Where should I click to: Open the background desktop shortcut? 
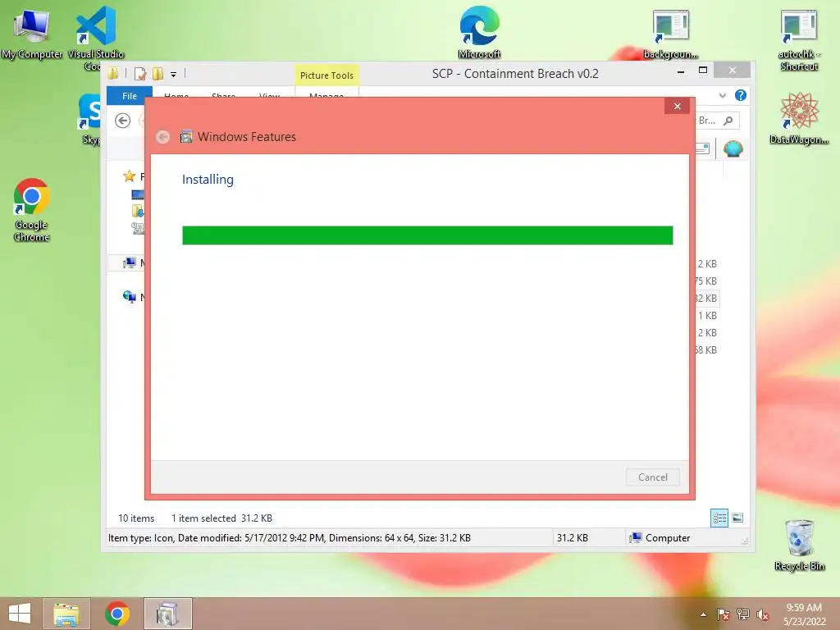pyautogui.click(x=671, y=34)
